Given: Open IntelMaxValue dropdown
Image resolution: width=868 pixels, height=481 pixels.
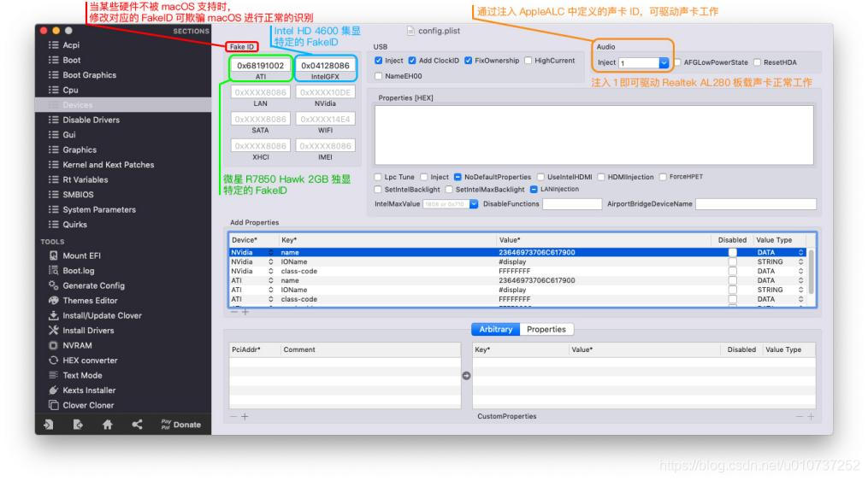Looking at the screenshot, I should pyautogui.click(x=474, y=204).
